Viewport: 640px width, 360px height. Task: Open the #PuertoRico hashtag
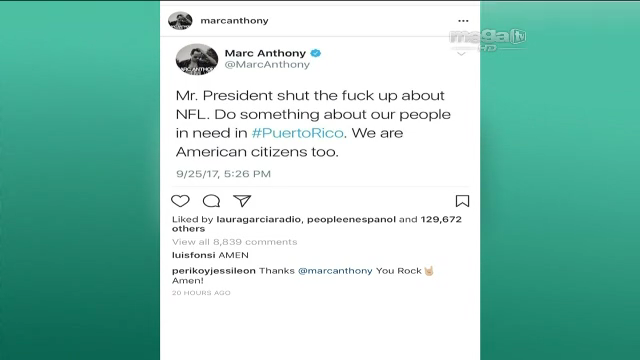[x=298, y=133]
